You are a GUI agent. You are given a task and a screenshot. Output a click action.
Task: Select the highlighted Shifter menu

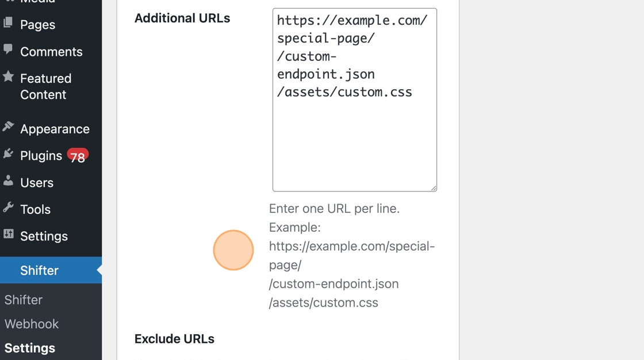tap(51, 270)
